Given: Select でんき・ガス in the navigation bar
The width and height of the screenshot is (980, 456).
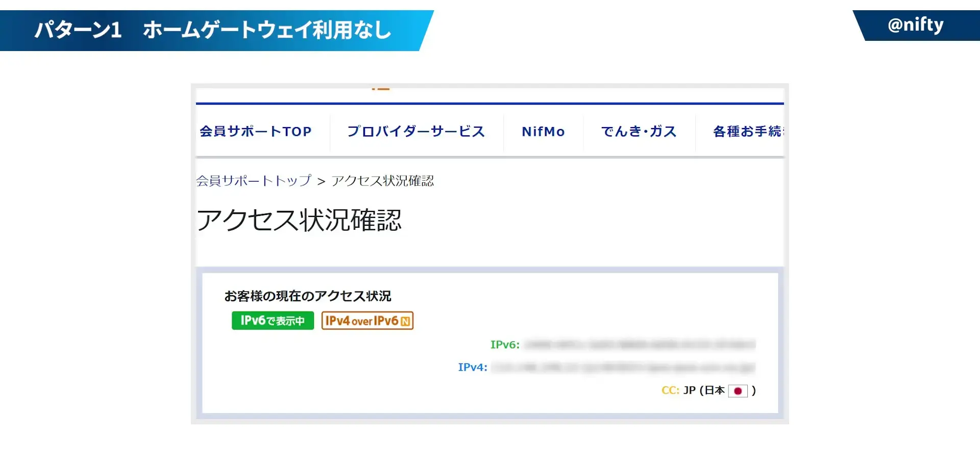Looking at the screenshot, I should tap(639, 132).
